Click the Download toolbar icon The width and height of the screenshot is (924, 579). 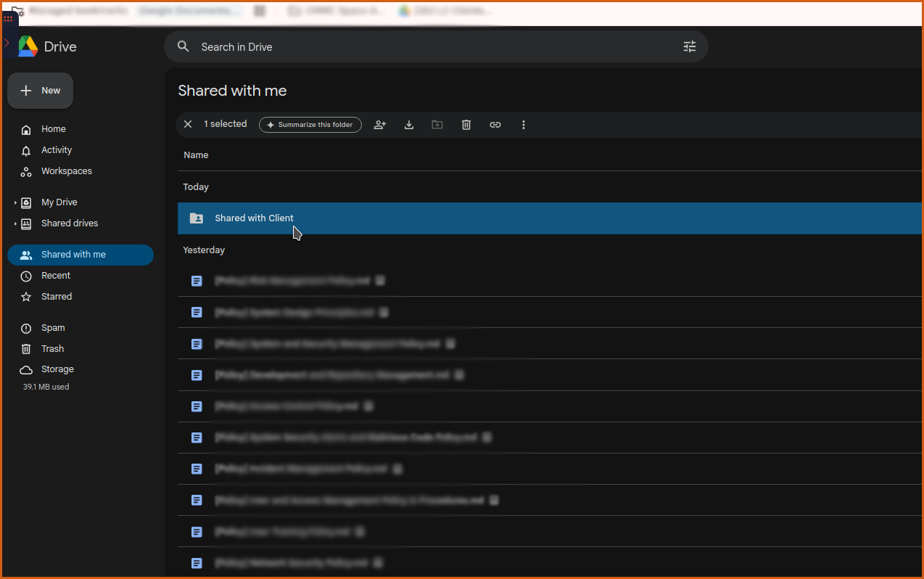[x=409, y=125]
